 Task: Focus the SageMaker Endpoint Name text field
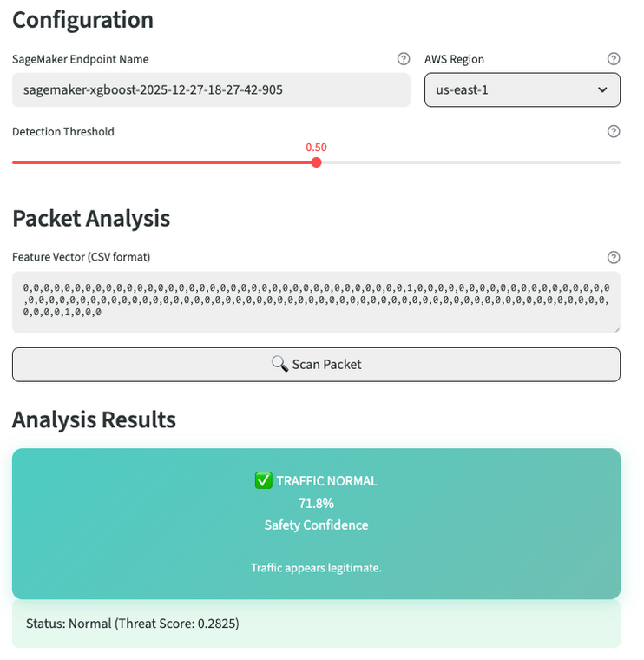tap(211, 89)
